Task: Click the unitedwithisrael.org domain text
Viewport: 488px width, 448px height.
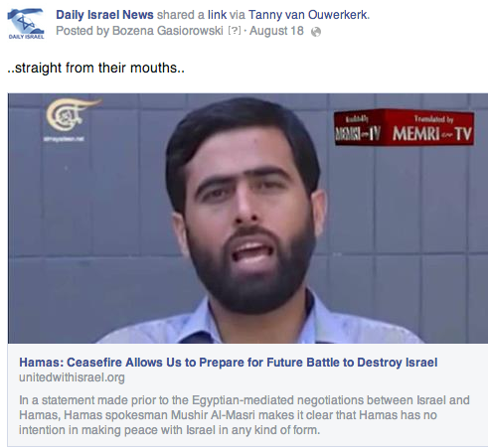Action: pos(72,377)
